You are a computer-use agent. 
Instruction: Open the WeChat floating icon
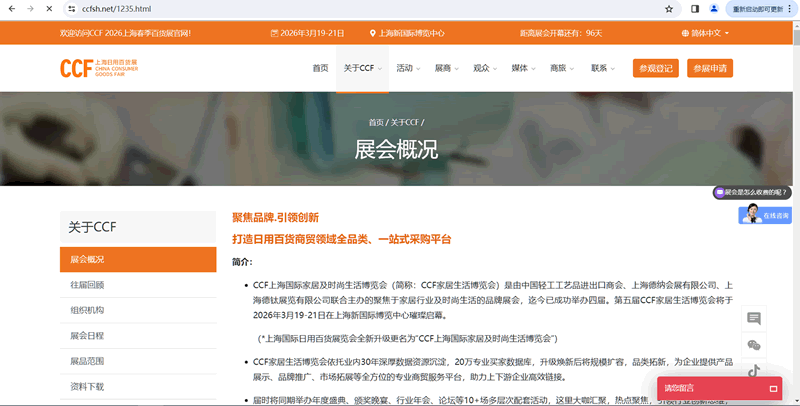pos(754,345)
